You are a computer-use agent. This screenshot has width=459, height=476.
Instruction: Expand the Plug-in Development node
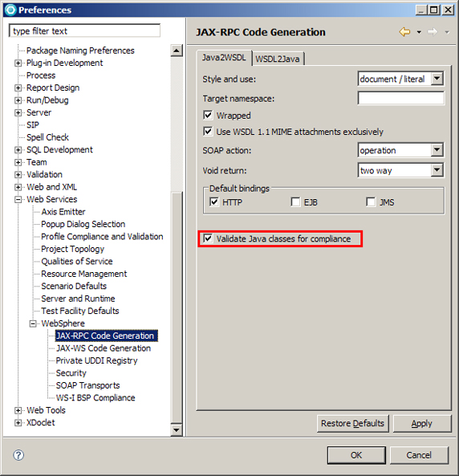[18, 63]
